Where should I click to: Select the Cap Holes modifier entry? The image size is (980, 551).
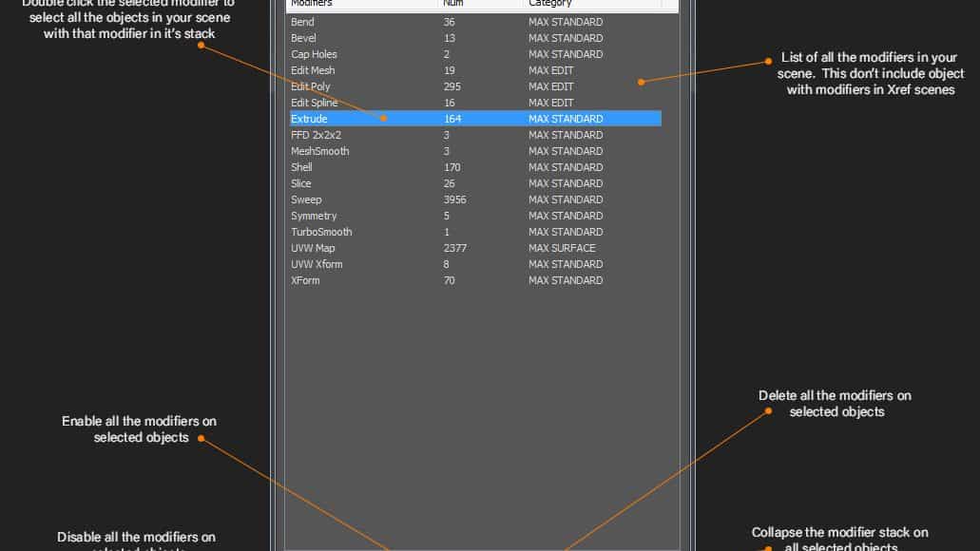(x=314, y=54)
